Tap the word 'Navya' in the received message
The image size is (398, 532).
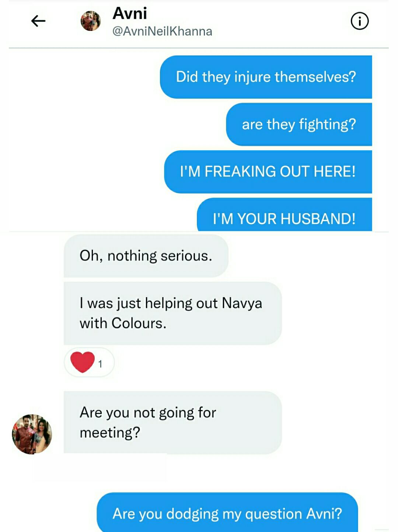pyautogui.click(x=242, y=303)
